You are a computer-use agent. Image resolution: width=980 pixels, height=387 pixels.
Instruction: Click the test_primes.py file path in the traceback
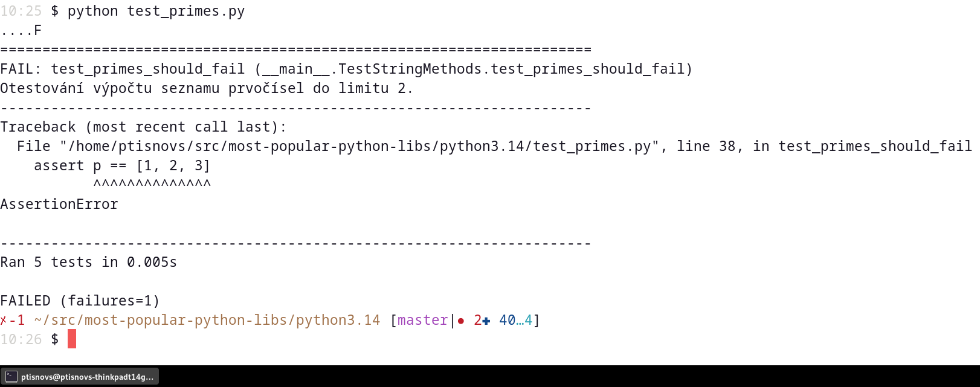tap(359, 147)
